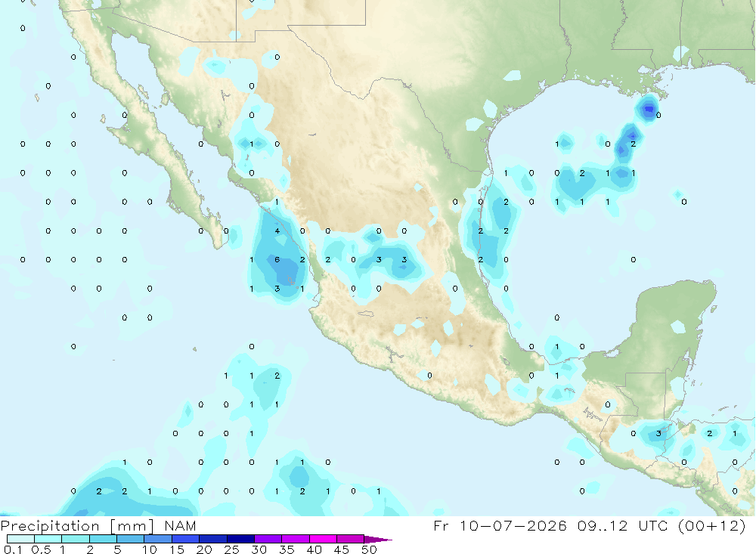Click the lightest 0.1–0.5 mm legend swatch

[20, 539]
